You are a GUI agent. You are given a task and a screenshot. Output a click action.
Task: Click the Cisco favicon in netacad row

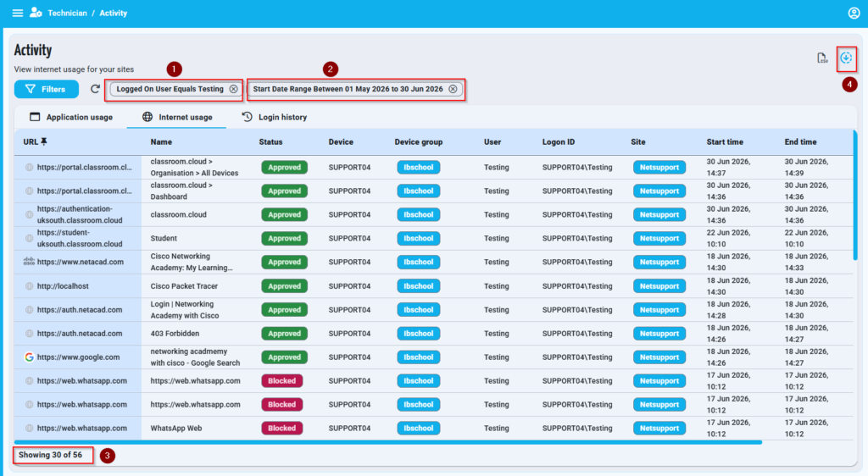tap(29, 262)
